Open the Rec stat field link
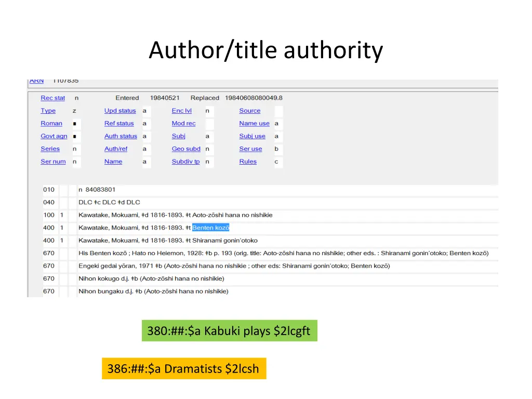The image size is (532, 399). tap(52, 98)
